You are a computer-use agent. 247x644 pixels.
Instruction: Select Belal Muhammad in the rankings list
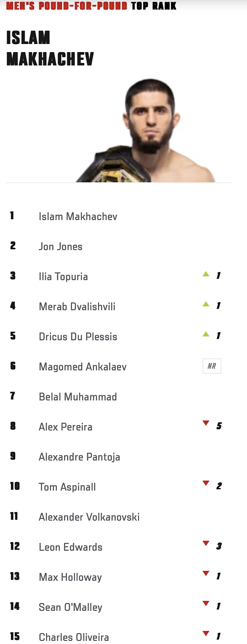point(78,397)
